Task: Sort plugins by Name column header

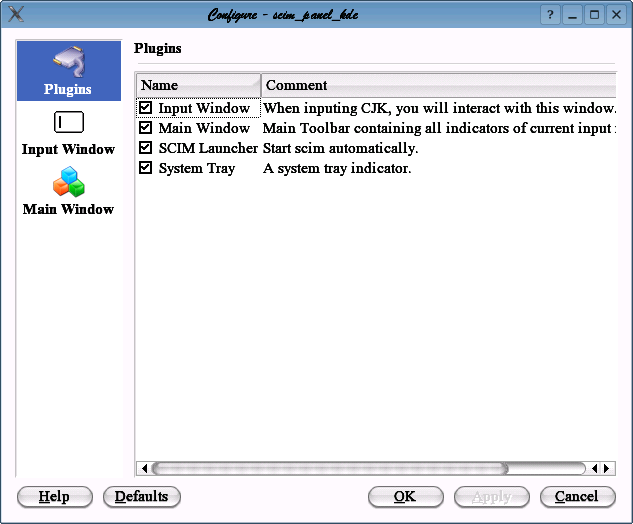Action: point(198,86)
